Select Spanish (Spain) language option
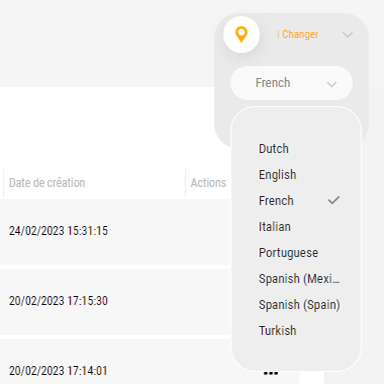The height and width of the screenshot is (384, 384). [299, 305]
